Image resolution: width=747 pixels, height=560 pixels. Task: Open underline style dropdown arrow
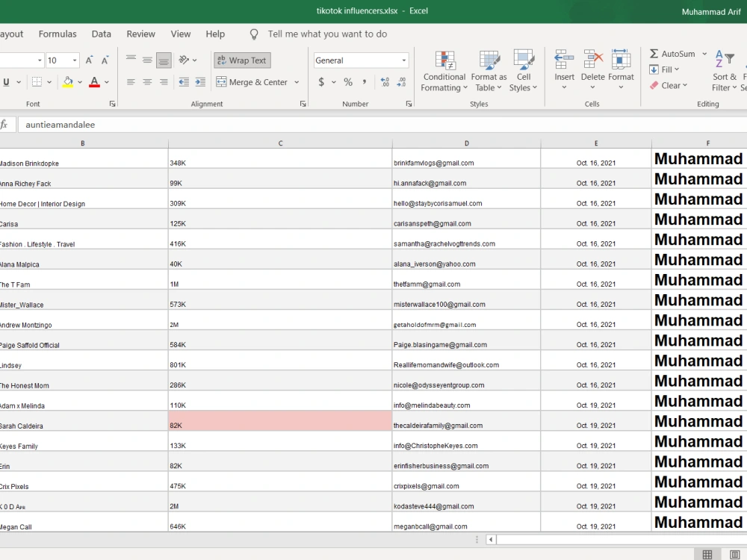[x=19, y=82]
